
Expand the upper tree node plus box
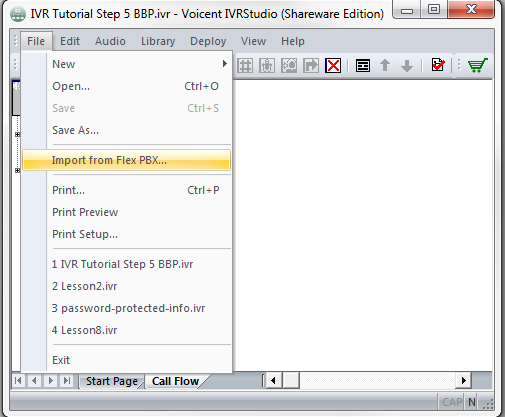click(x=17, y=134)
